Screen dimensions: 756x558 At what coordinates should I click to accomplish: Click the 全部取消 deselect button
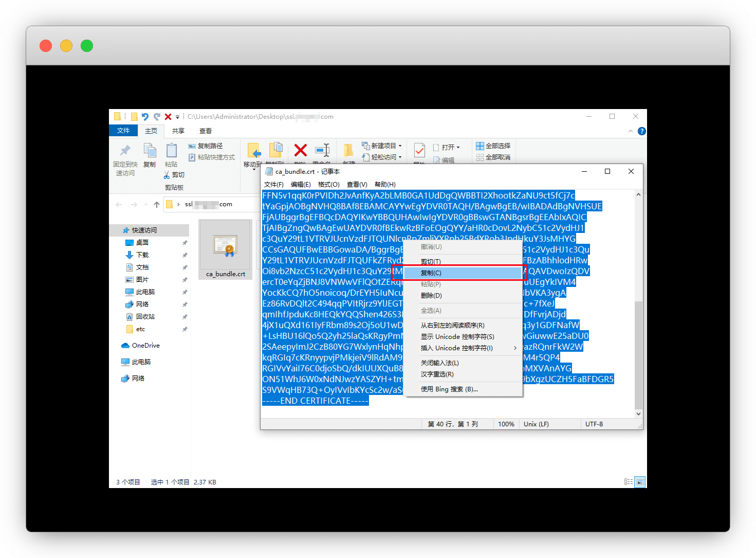click(493, 157)
